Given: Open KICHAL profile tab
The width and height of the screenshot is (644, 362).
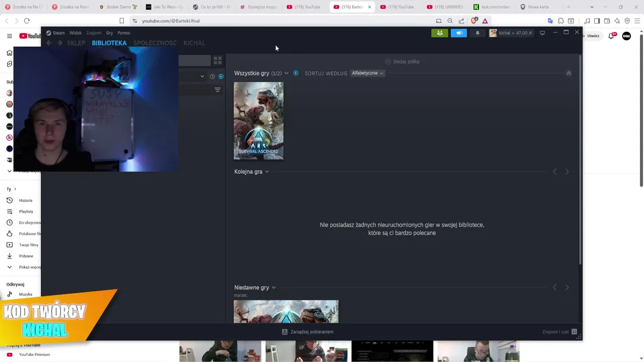Looking at the screenshot, I should [194, 43].
